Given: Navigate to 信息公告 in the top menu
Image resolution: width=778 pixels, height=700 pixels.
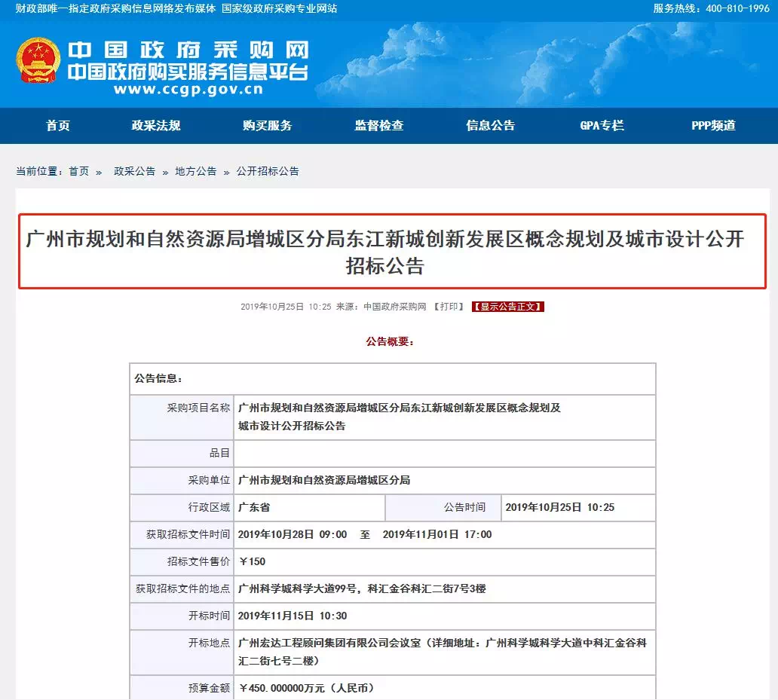Looking at the screenshot, I should pyautogui.click(x=490, y=126).
